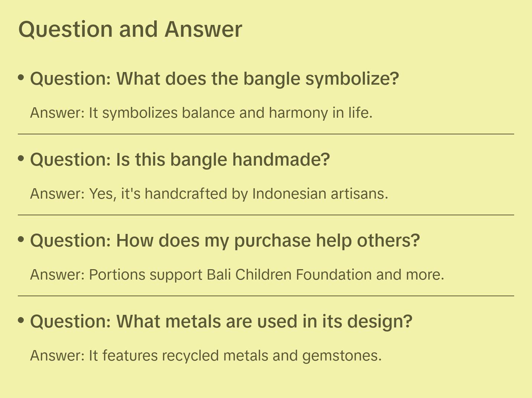Click the bullet next to the purchase help question

click(21, 239)
